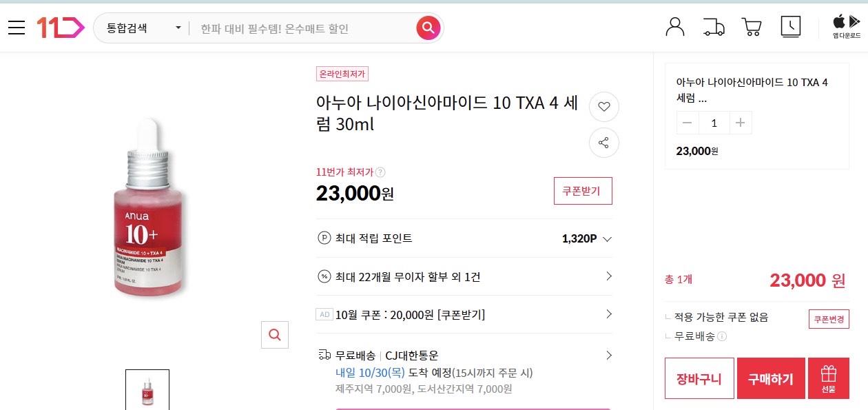Screen dimensions: 868x410
Task: Expand the 최대 적립 포인트 row
Action: [x=607, y=238]
